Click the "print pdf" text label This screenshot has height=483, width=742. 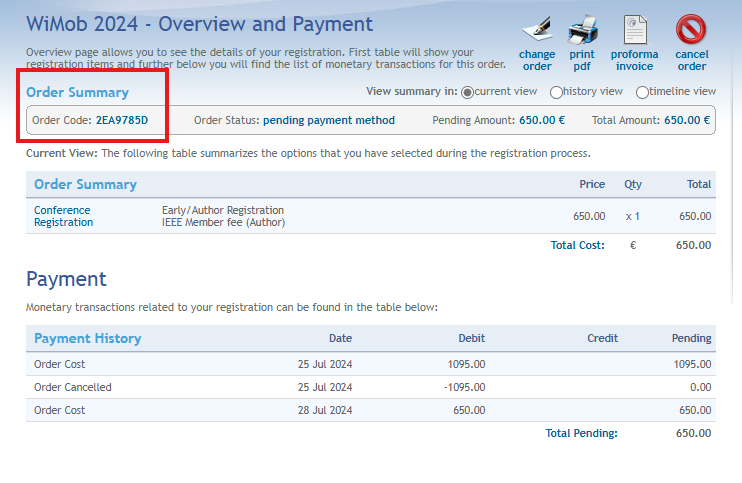coord(582,60)
